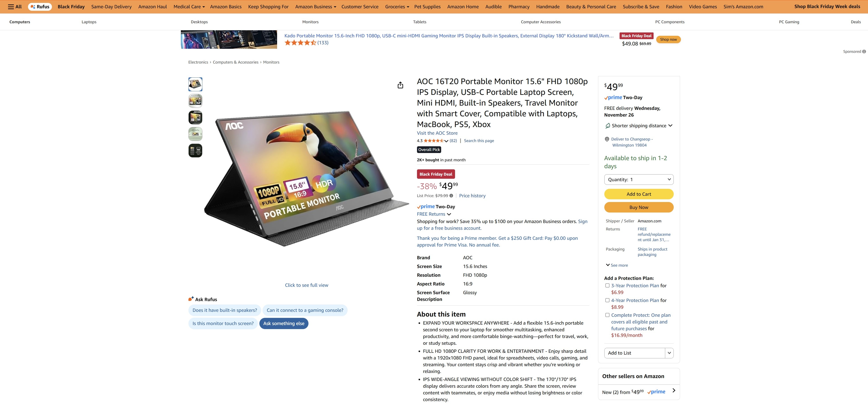This screenshot has height=404, width=868.
Task: Select the second product thumbnail image
Action: 195,101
